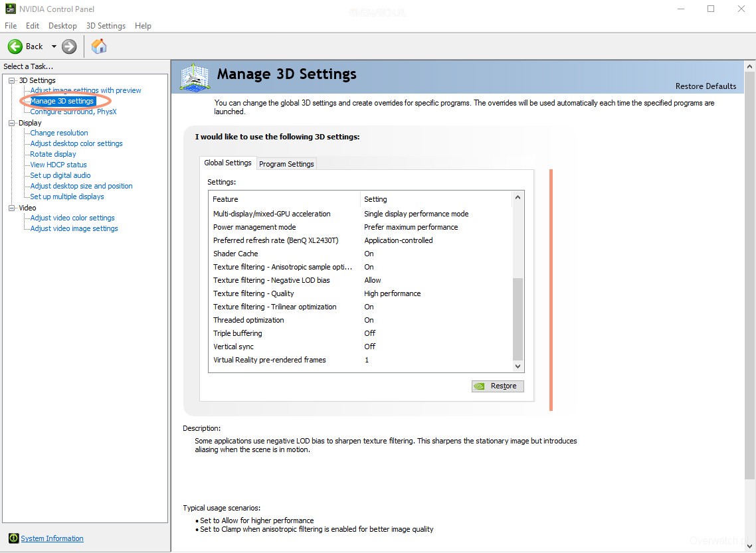Click the NVIDIA Control Panel title bar icon

tap(10, 9)
